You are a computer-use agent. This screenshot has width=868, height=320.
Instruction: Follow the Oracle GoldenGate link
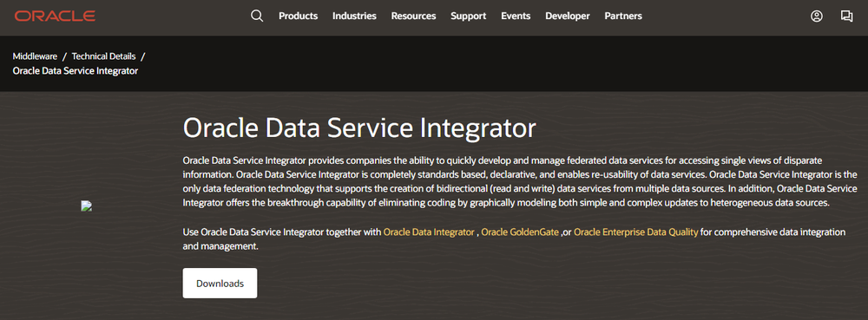point(520,232)
